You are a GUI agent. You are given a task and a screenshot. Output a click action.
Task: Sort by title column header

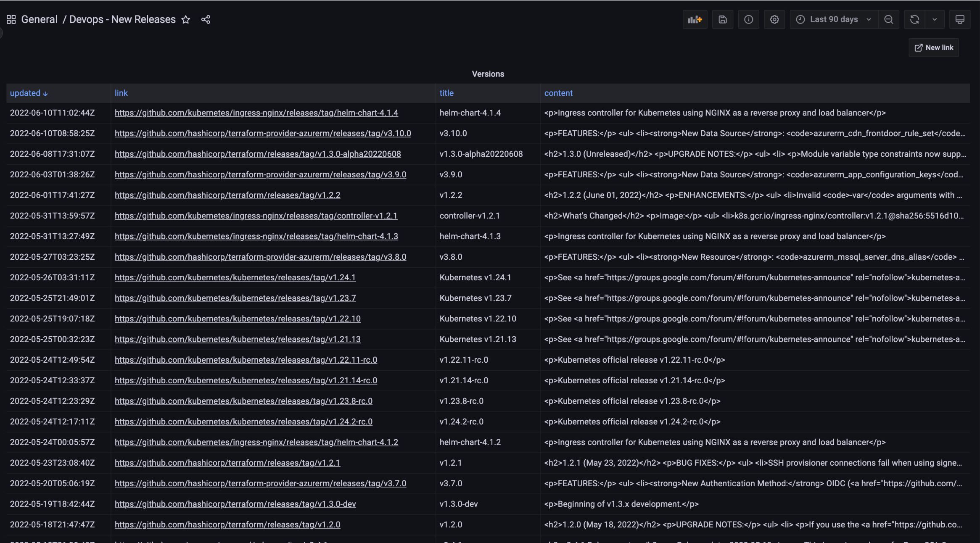click(446, 93)
